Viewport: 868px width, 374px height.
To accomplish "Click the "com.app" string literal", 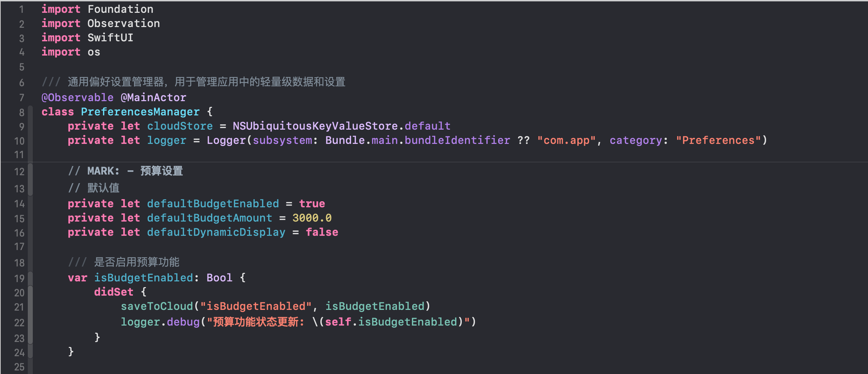I will pyautogui.click(x=567, y=141).
